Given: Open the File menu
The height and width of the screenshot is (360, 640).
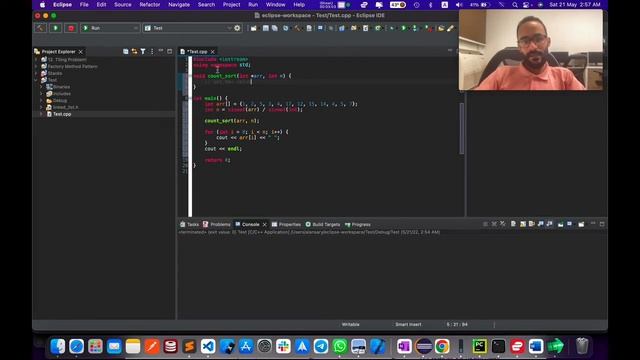Looking at the screenshot, I should click(84, 4).
